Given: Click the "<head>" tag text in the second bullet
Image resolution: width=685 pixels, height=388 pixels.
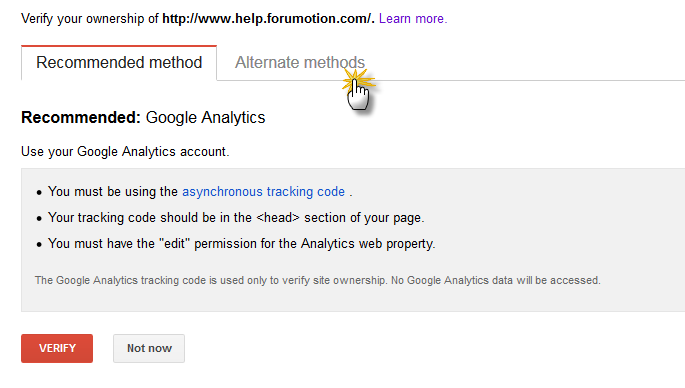Looking at the screenshot, I should [x=278, y=218].
